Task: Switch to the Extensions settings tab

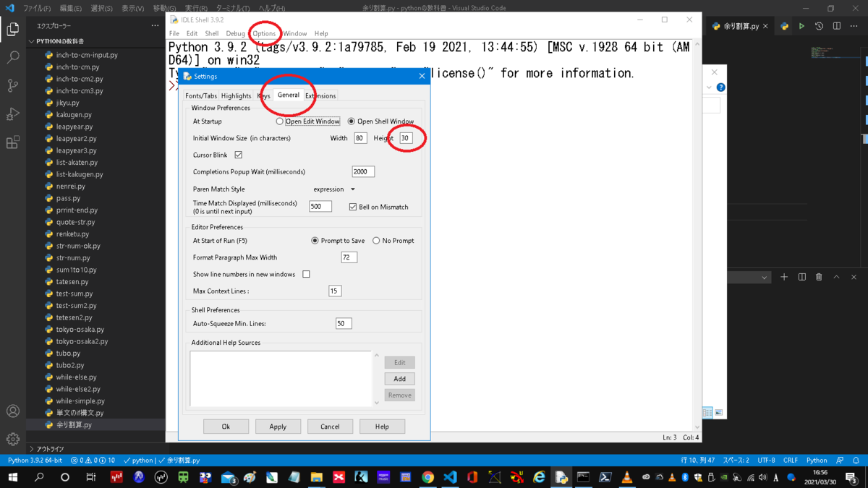Action: coord(320,95)
